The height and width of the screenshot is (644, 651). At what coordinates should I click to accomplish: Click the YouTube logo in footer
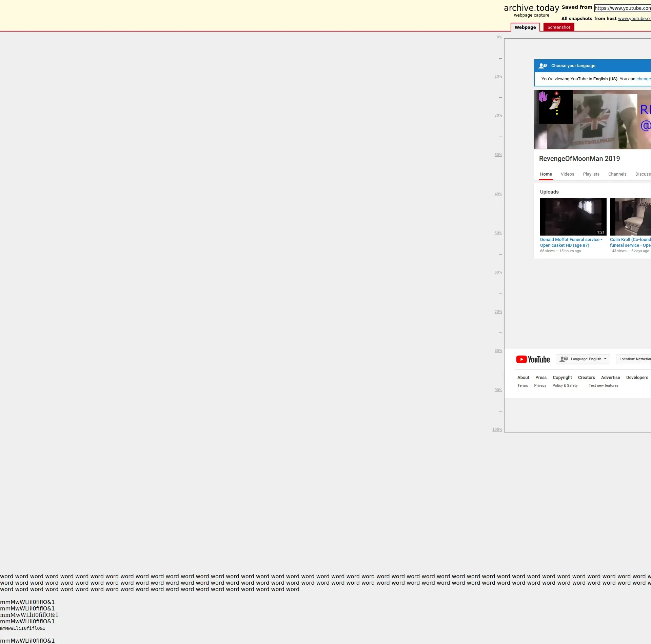(533, 359)
